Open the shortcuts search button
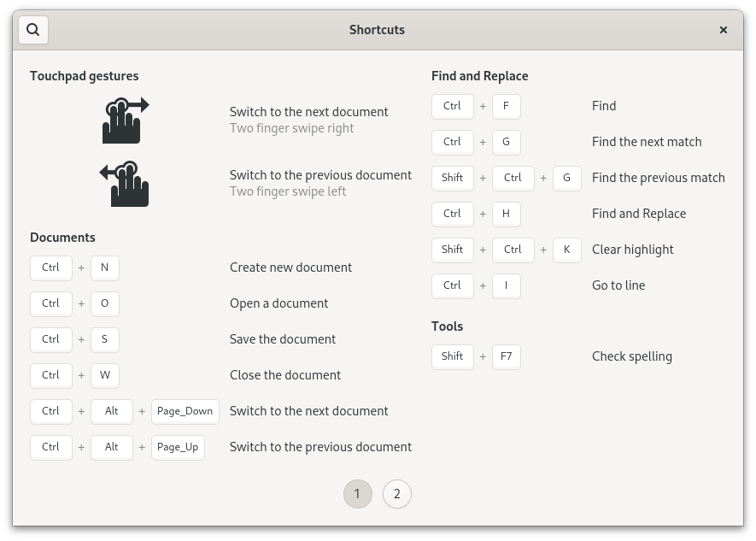756x541 pixels. pyautogui.click(x=32, y=30)
